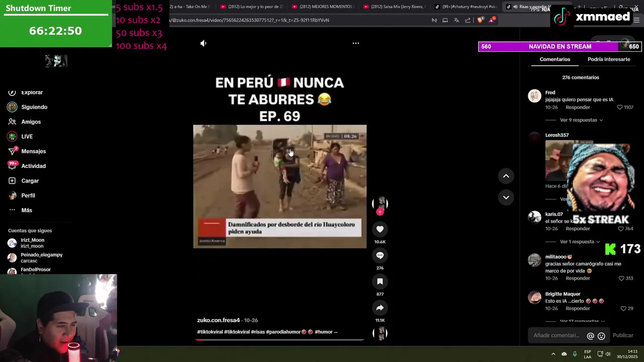Image resolution: width=644 pixels, height=362 pixels.
Task: Follow the creator using the red plus badge
Action: tap(380, 212)
